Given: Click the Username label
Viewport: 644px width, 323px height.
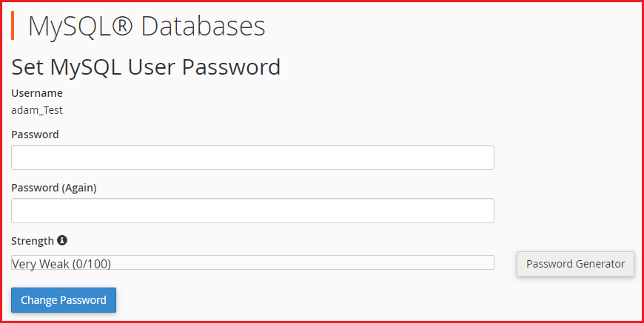Looking at the screenshot, I should [x=37, y=93].
